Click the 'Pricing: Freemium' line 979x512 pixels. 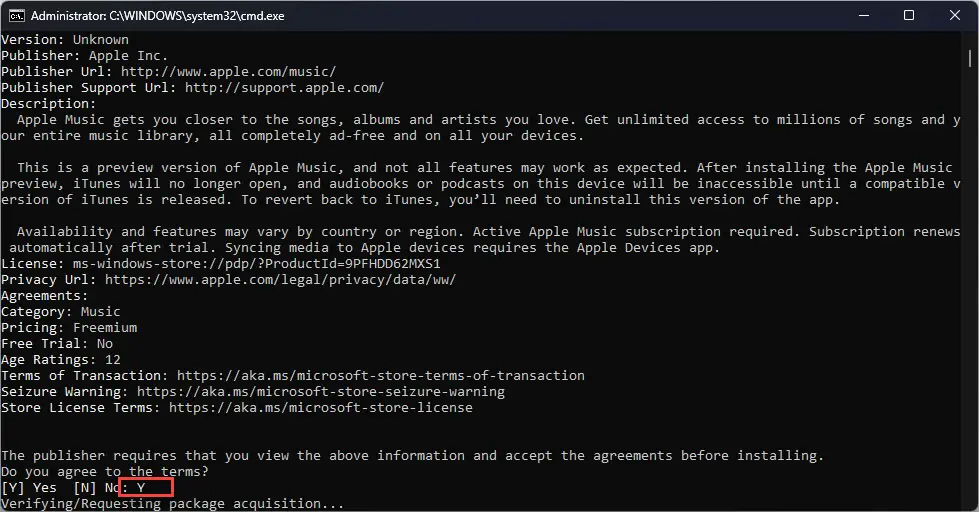tap(69, 328)
